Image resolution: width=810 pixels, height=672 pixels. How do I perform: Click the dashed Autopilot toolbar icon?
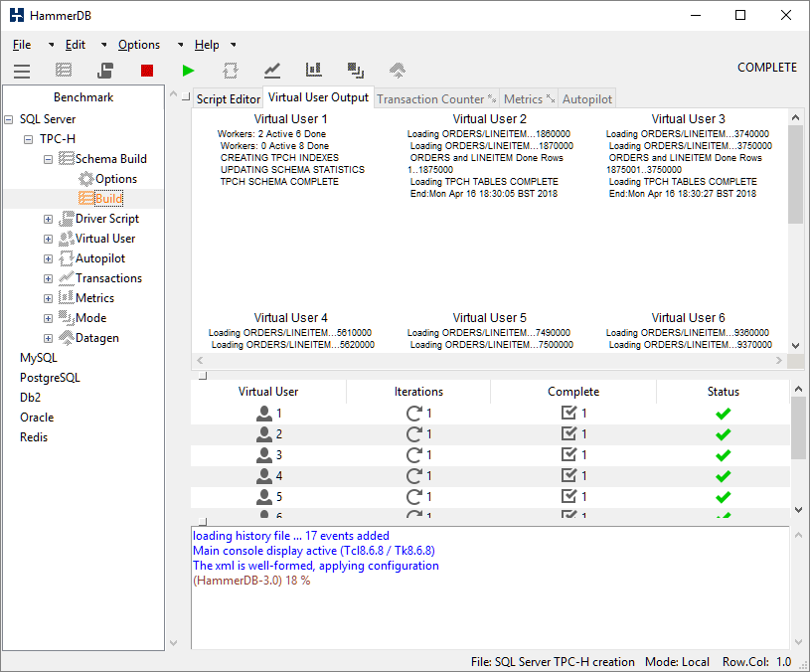(231, 71)
